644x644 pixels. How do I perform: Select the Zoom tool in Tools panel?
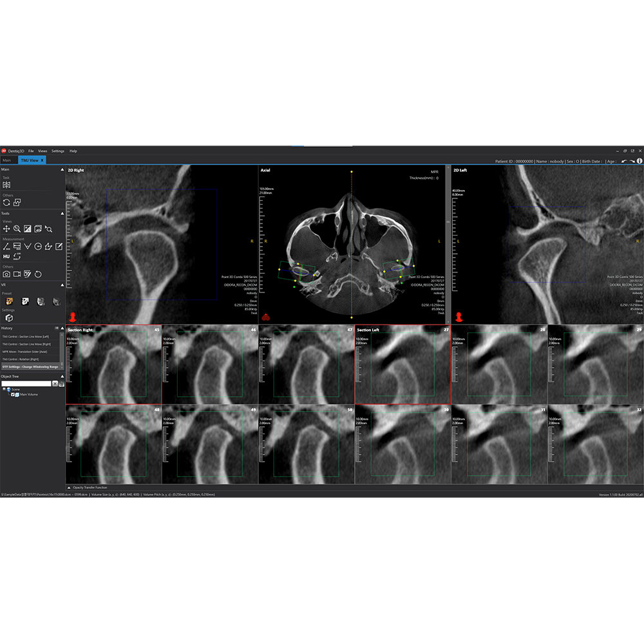(x=17, y=229)
